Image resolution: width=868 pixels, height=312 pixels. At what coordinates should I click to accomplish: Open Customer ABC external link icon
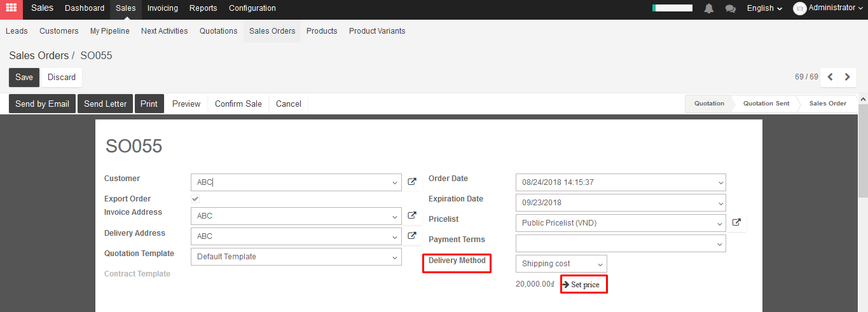click(x=412, y=182)
